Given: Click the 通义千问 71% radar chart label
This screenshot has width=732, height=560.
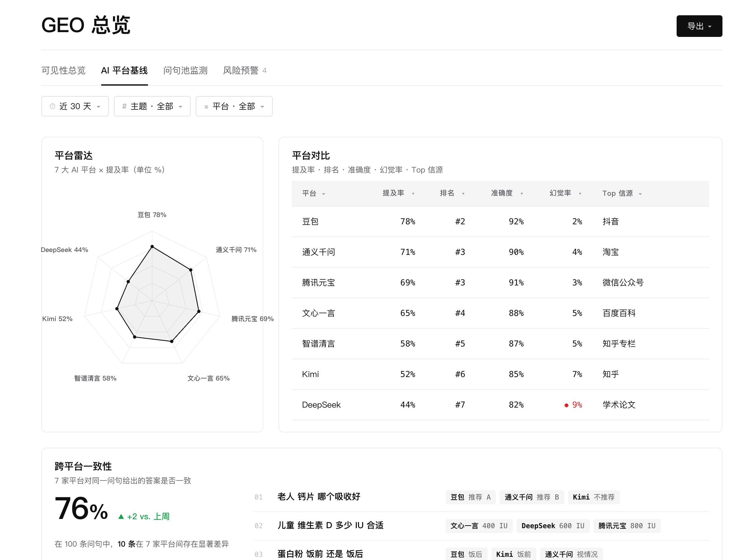Looking at the screenshot, I should (236, 250).
